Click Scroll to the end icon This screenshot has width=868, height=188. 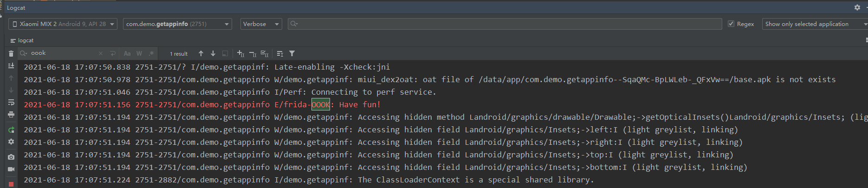click(11, 66)
